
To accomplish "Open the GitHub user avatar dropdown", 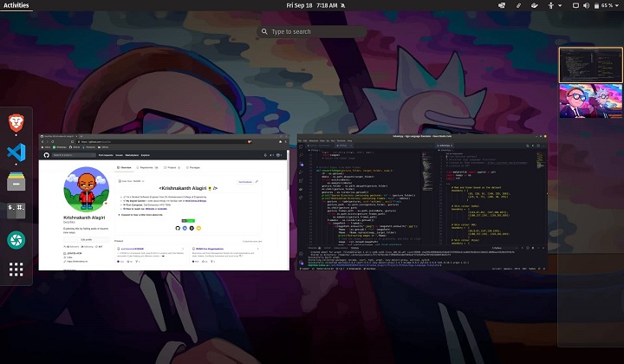I will click(279, 155).
